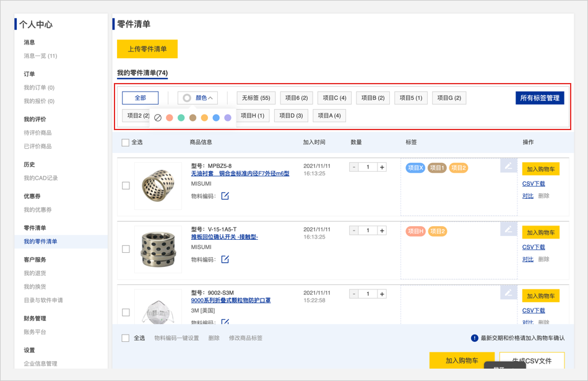
Task: Open MPBZ5-8 bushing product thumbnail
Action: tap(158, 185)
